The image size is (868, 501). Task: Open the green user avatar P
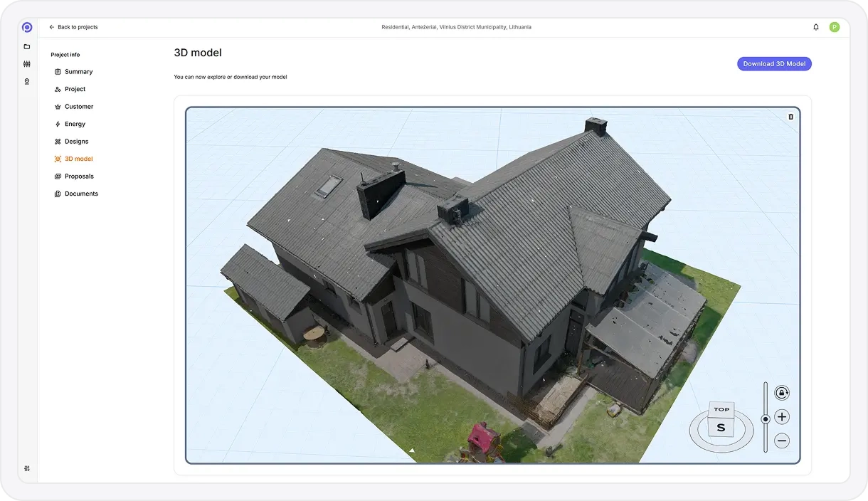835,27
